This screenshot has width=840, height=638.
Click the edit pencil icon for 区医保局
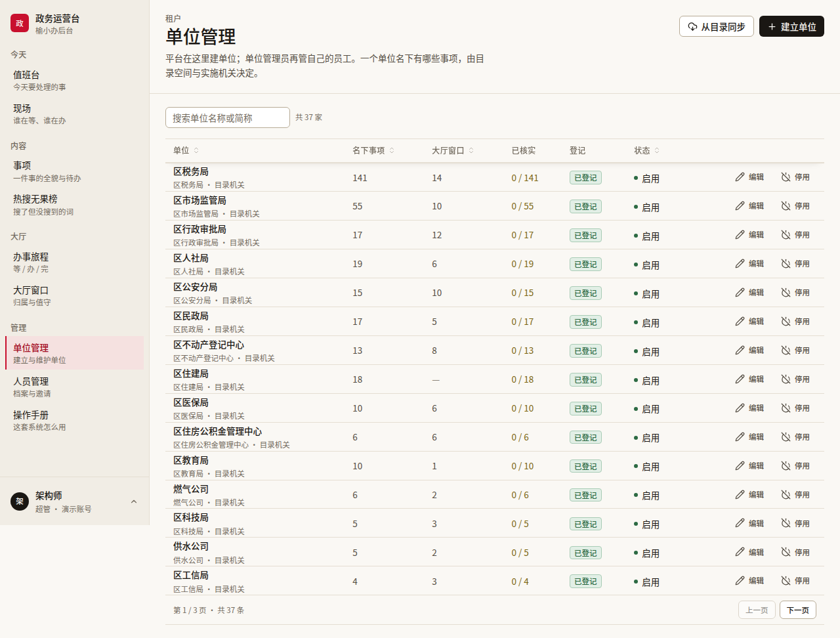tap(740, 408)
